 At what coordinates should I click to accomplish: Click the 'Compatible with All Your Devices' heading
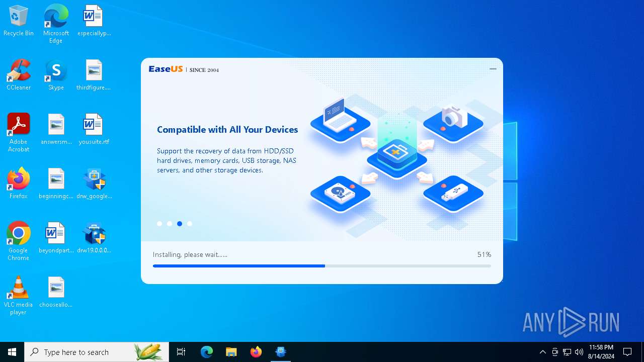(227, 130)
